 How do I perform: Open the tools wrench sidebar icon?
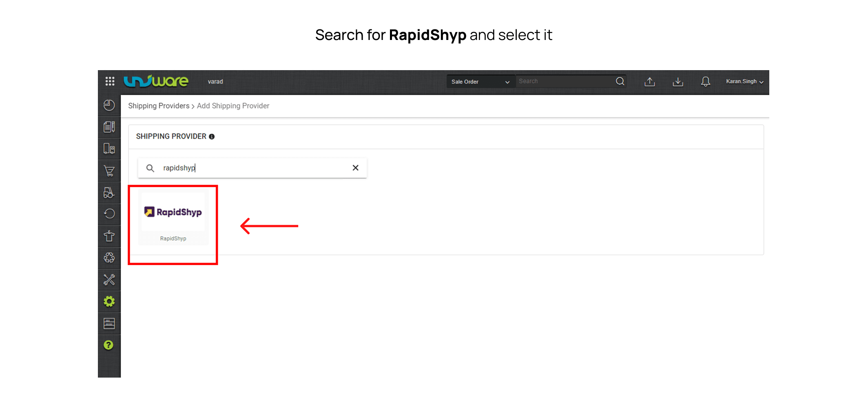[x=109, y=280]
